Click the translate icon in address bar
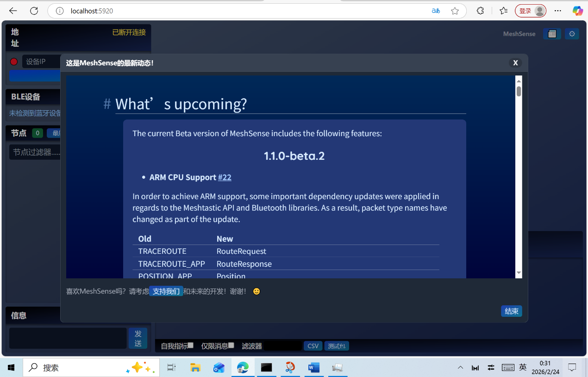Screen dimensions: 588x377 pos(436,11)
